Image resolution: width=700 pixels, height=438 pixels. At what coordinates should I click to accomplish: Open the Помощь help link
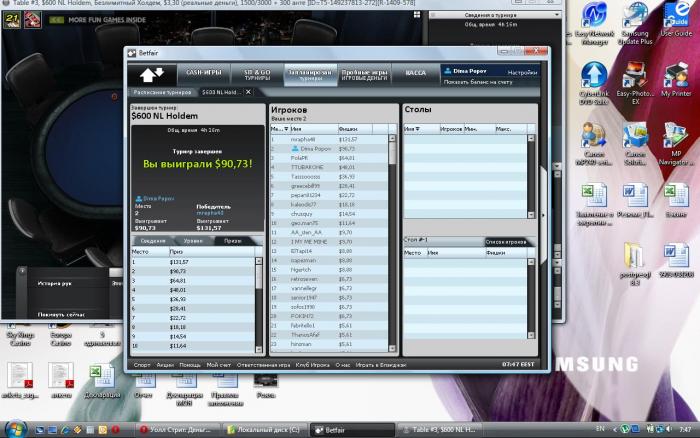(190, 365)
